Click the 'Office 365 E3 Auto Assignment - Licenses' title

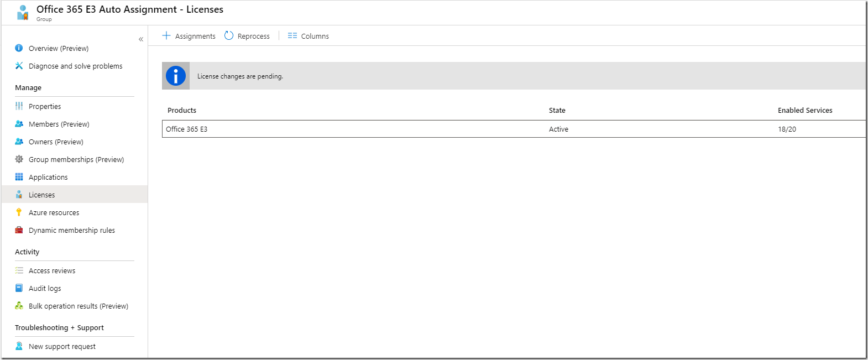(x=130, y=9)
